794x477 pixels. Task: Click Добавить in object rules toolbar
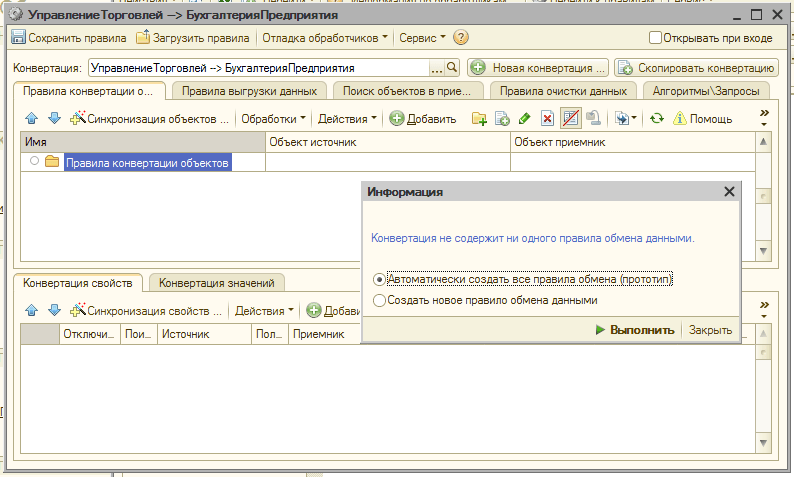click(x=423, y=118)
